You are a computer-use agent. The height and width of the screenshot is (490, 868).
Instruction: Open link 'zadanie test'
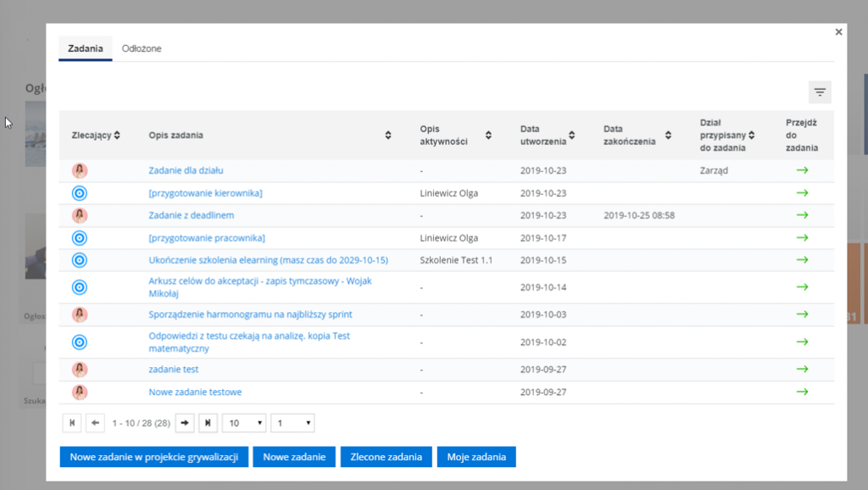[x=173, y=370]
